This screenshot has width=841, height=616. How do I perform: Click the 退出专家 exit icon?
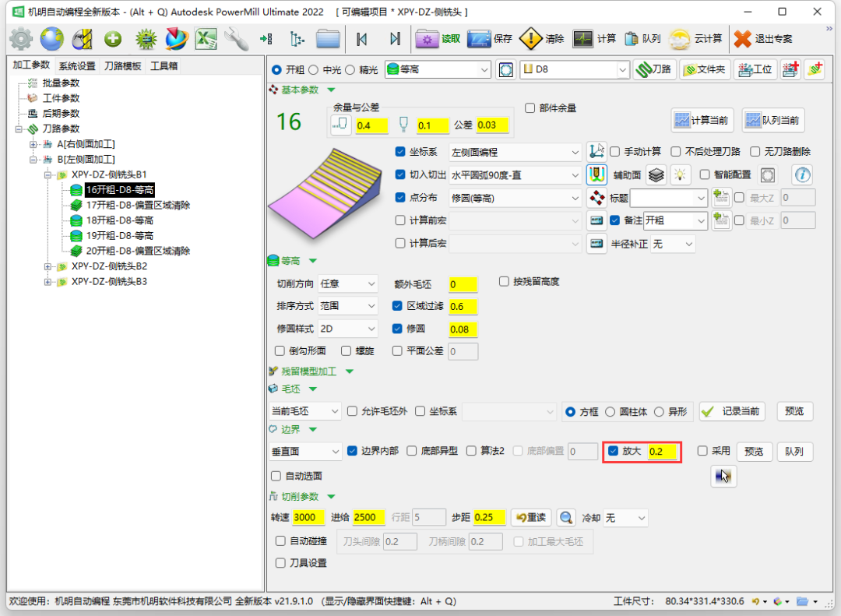click(744, 38)
